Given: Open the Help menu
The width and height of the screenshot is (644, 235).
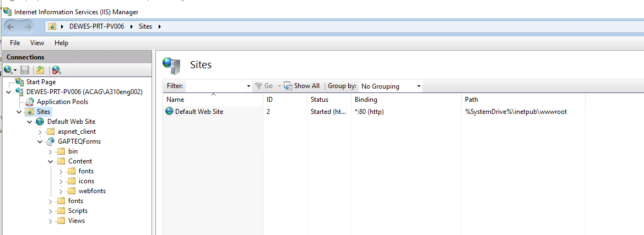Looking at the screenshot, I should tap(61, 43).
